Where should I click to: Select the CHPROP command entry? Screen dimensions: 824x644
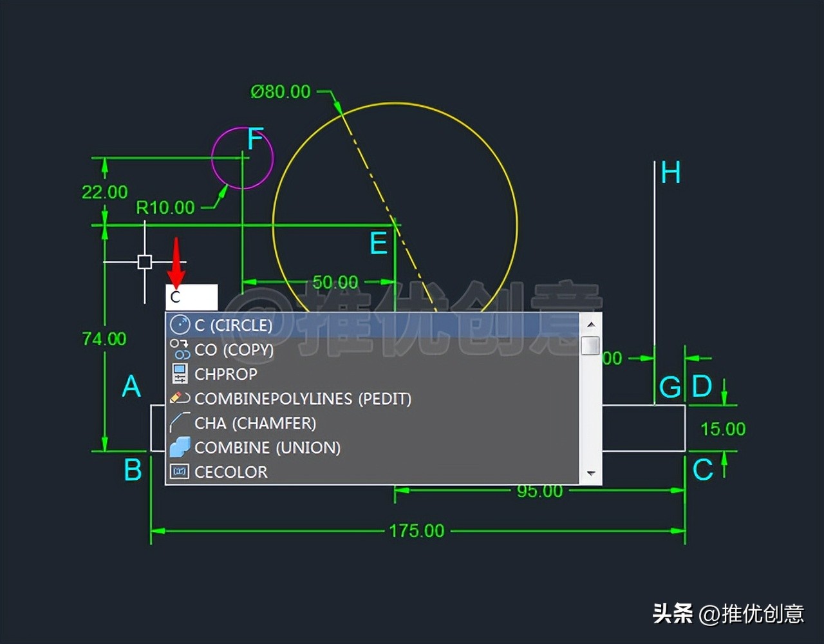pos(225,374)
